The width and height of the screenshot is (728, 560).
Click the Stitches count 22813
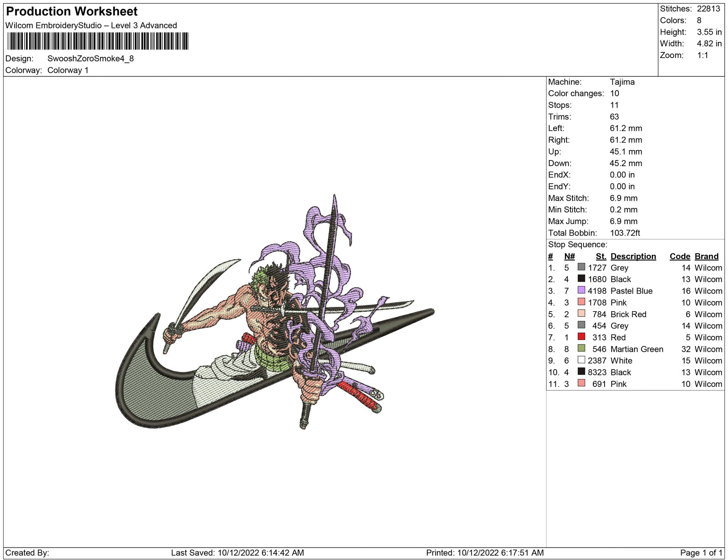click(708, 9)
